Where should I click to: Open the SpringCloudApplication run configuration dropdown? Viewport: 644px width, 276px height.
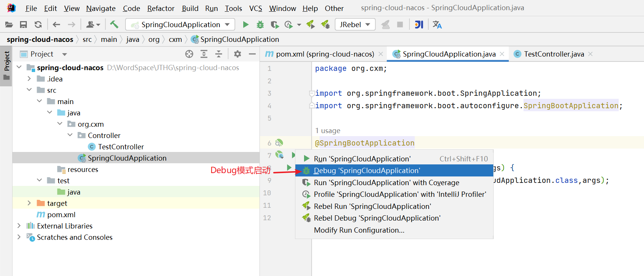click(180, 25)
